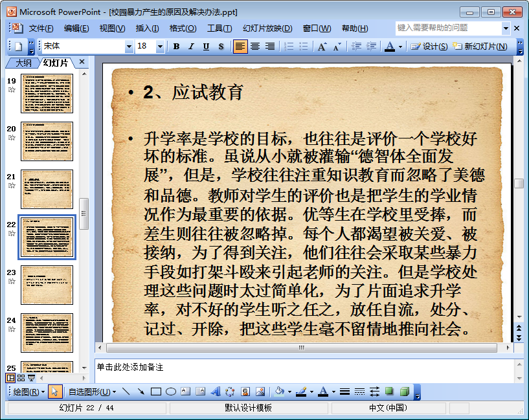This screenshot has height=420, width=529.
Task: Select slide 24 thumbnail
Action: pyautogui.click(x=47, y=333)
